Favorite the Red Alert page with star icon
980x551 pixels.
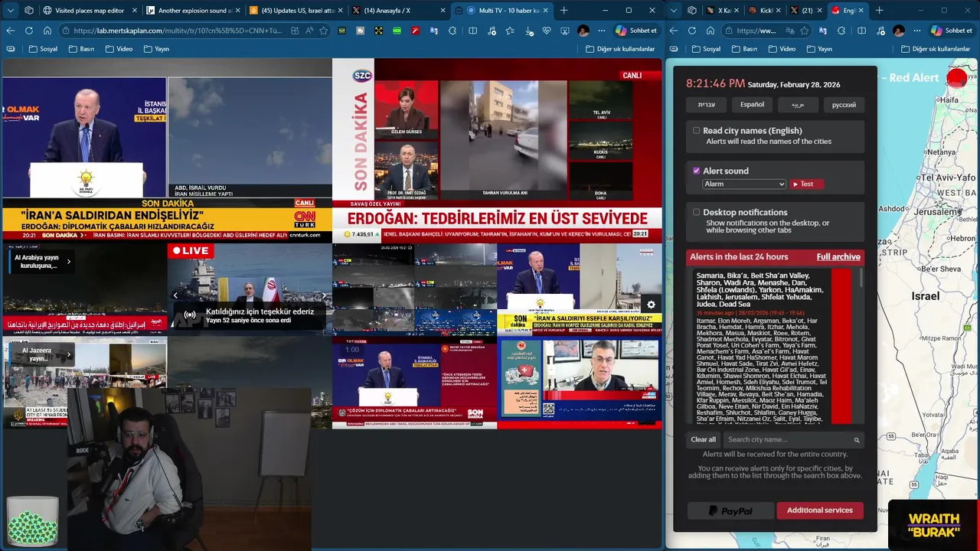(x=805, y=31)
